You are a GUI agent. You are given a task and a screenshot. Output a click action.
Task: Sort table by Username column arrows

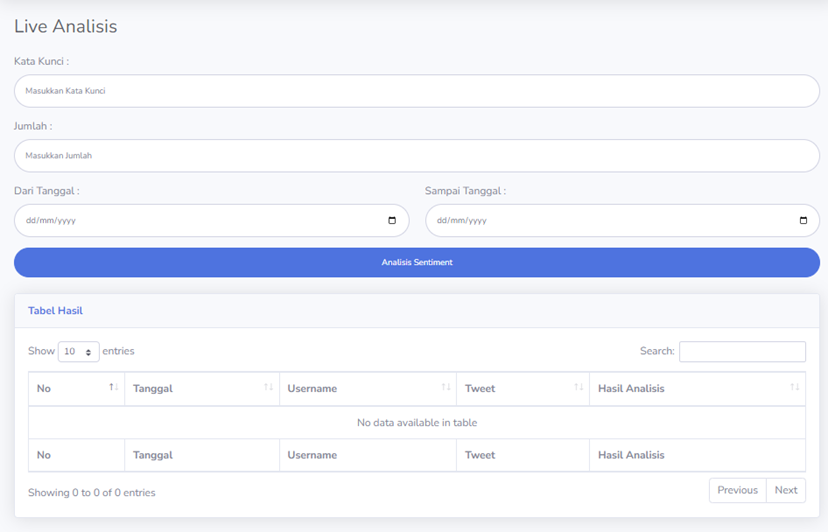tap(445, 388)
